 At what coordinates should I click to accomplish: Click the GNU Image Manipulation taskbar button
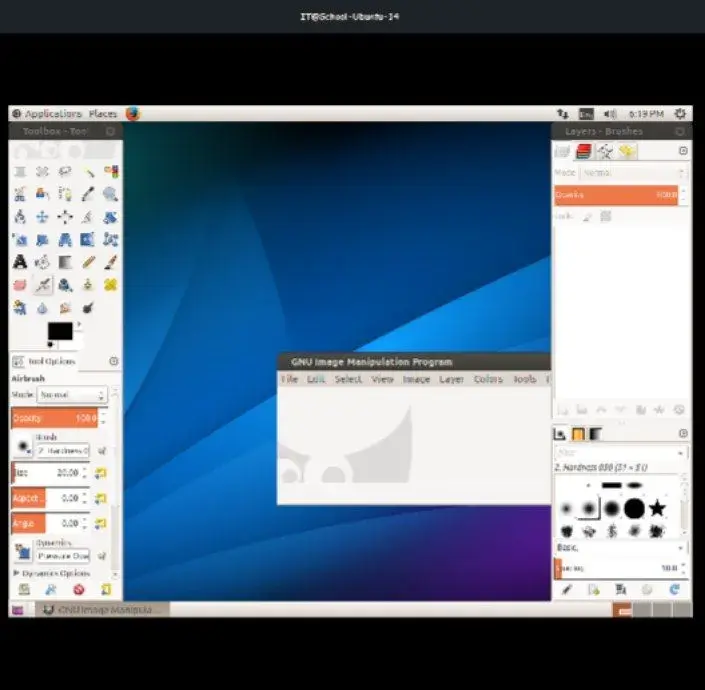coord(100,609)
